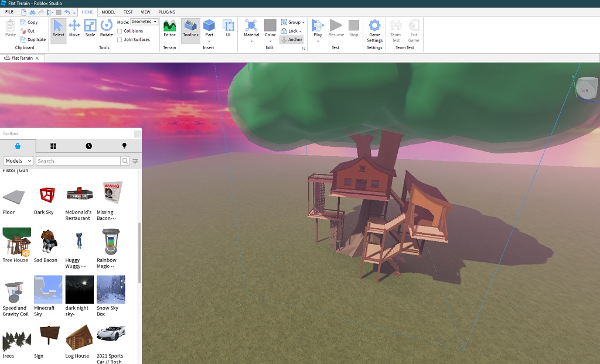This screenshot has width=600, height=364.
Task: Switch to the PLUGINS ribbon tab
Action: pos(167,12)
